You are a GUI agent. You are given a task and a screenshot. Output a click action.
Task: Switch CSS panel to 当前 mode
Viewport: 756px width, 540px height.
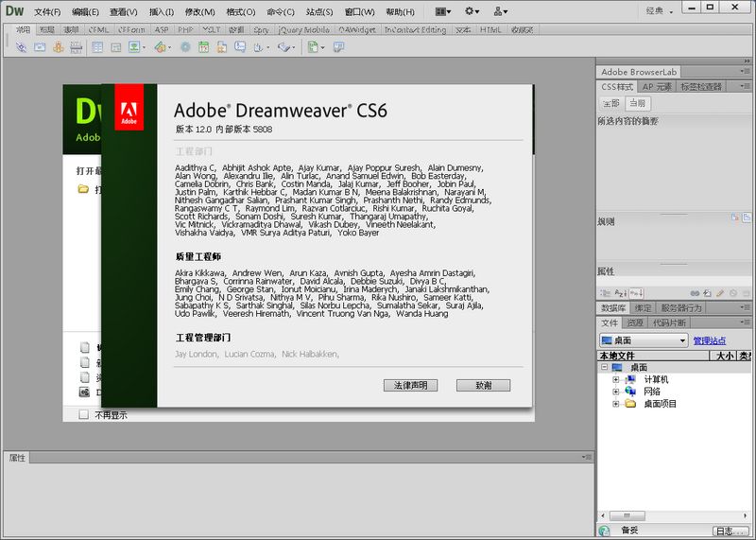point(638,103)
